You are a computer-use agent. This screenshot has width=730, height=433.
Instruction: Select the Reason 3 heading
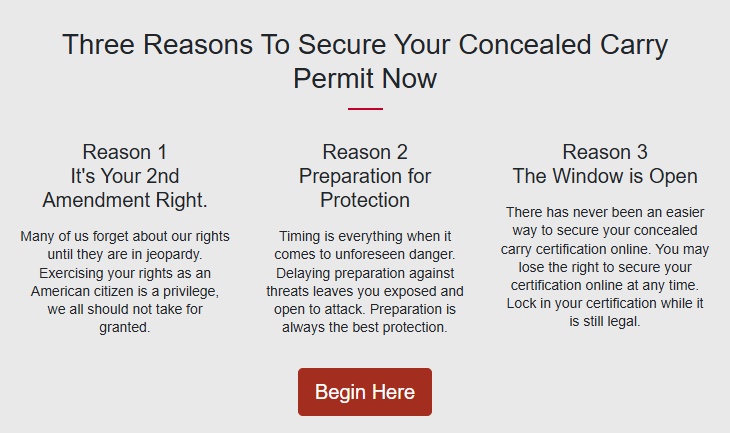click(604, 152)
